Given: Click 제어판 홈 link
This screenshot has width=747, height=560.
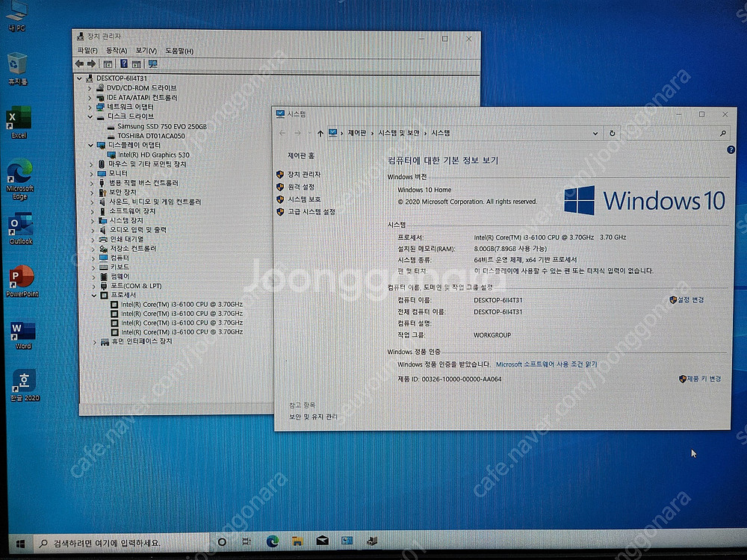Looking at the screenshot, I should 300,156.
